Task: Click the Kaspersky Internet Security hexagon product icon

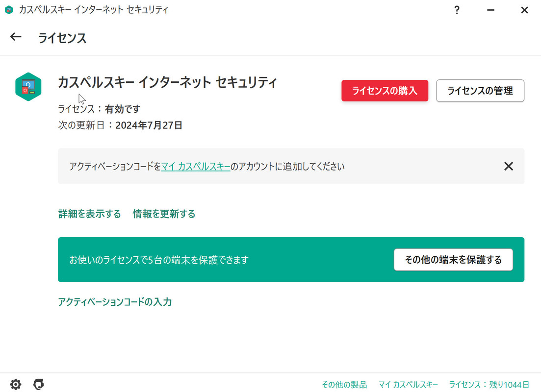Action: click(28, 87)
